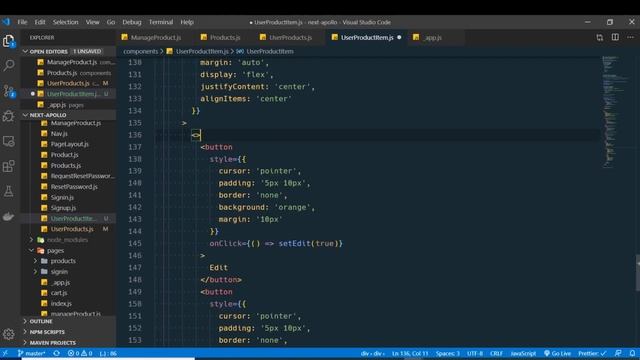Click the Prettier status indicator

[x=592, y=353]
